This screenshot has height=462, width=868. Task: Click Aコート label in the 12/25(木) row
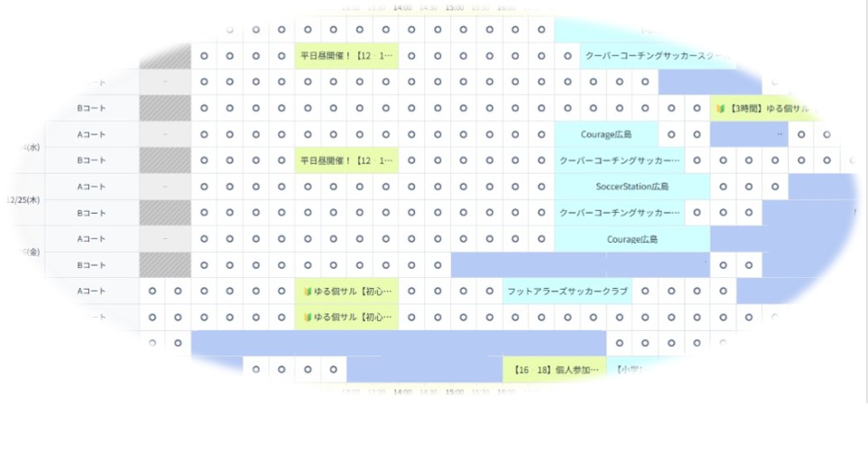pos(91,187)
